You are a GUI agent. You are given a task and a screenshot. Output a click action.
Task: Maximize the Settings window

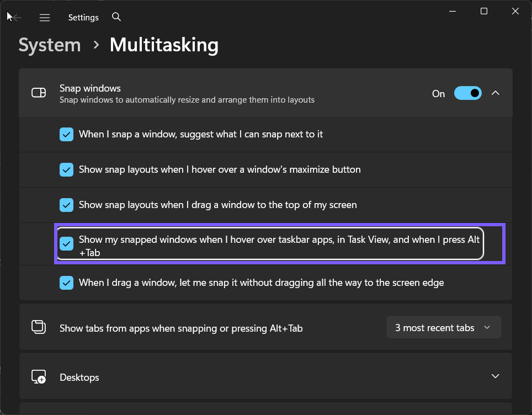tap(484, 11)
